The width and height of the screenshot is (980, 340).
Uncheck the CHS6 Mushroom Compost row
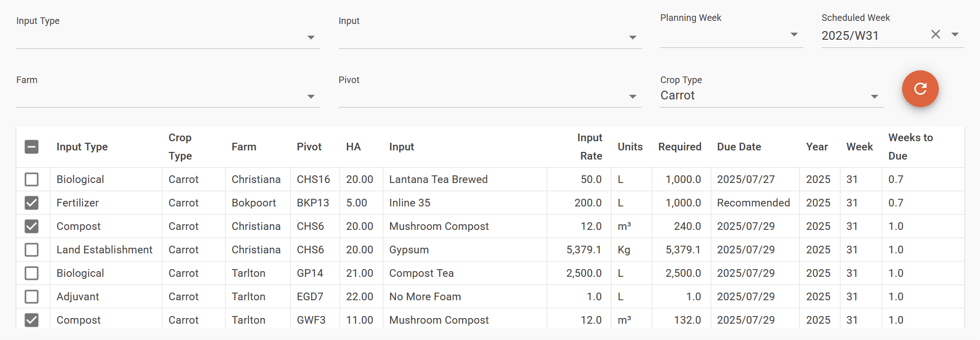pos(32,226)
